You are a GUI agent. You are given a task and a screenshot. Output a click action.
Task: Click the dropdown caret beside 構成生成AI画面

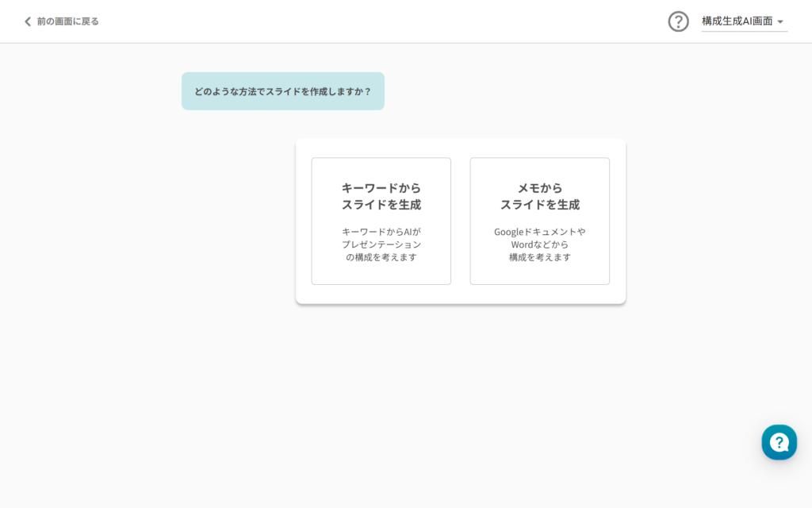tap(780, 21)
